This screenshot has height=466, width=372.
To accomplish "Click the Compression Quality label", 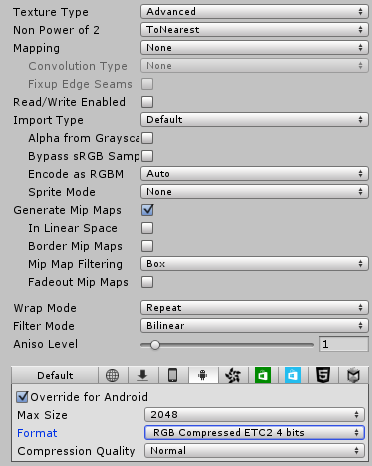I will 76,451.
